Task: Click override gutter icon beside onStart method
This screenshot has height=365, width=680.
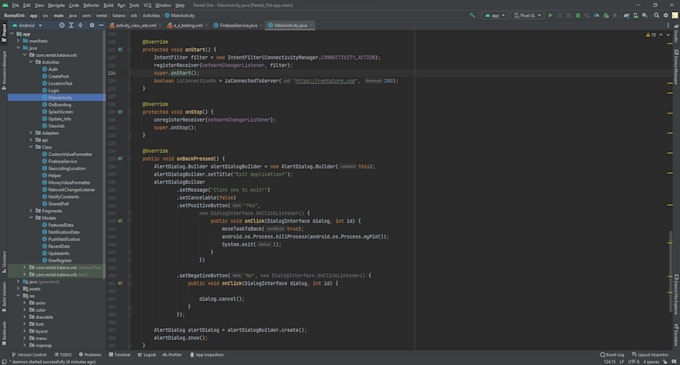Action: coord(120,49)
